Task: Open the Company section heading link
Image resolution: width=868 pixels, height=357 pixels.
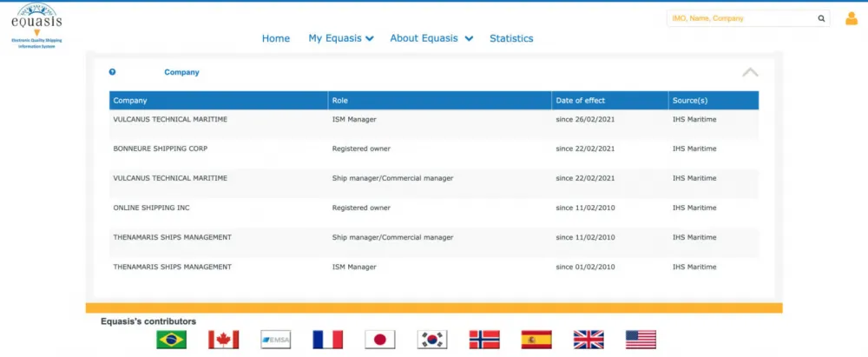Action: point(181,72)
